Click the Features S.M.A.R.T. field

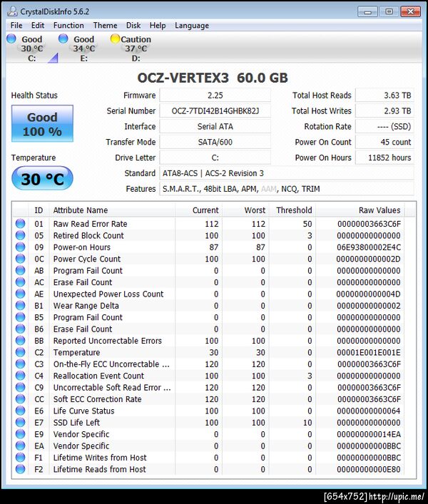(x=287, y=189)
